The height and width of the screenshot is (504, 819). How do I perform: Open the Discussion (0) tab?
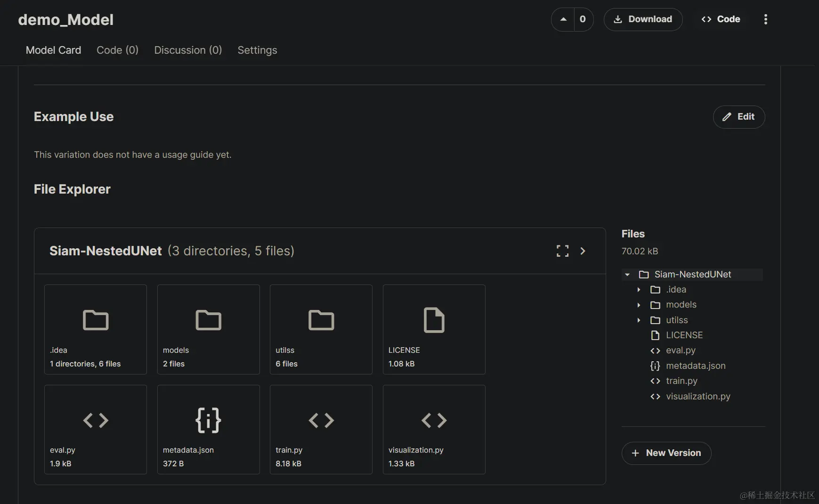click(188, 50)
